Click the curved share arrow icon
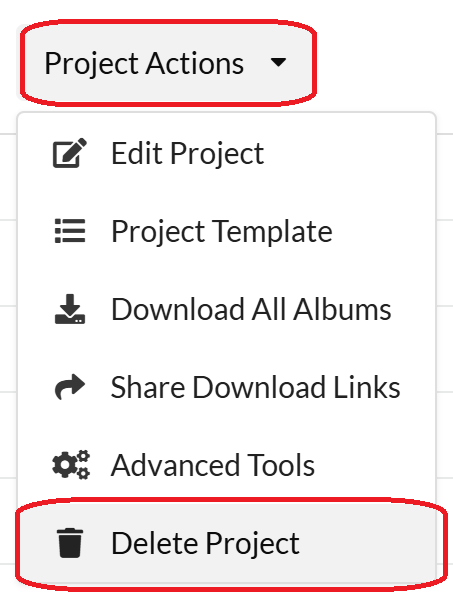 click(x=70, y=387)
